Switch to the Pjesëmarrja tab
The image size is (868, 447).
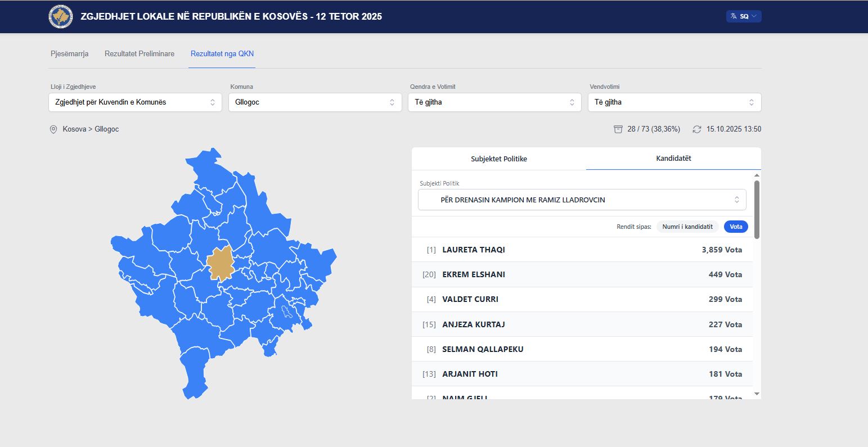coord(70,54)
